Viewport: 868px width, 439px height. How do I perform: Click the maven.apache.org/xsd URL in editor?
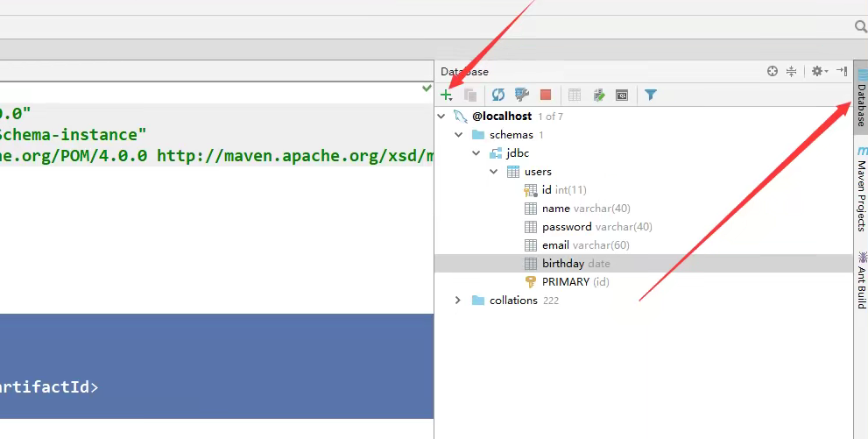coord(295,156)
